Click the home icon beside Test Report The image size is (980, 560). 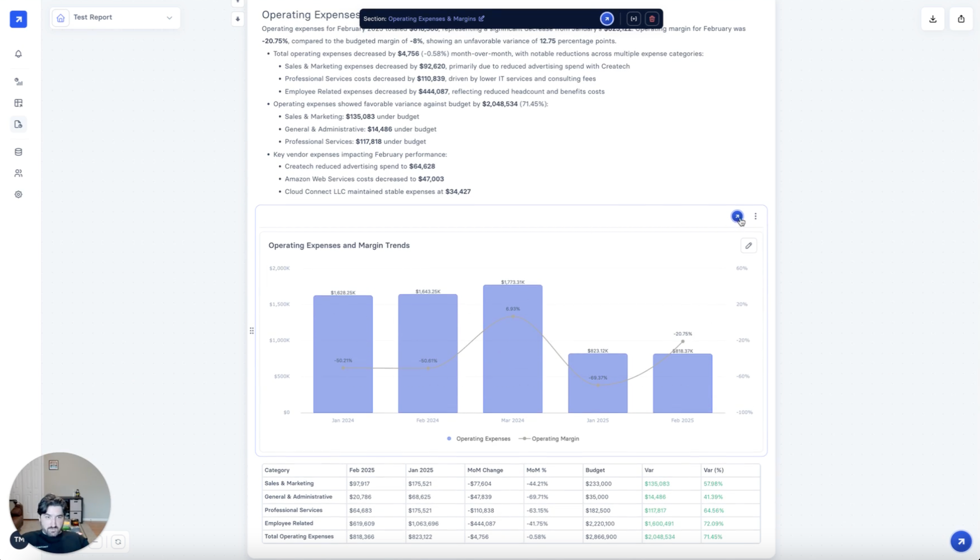point(60,18)
